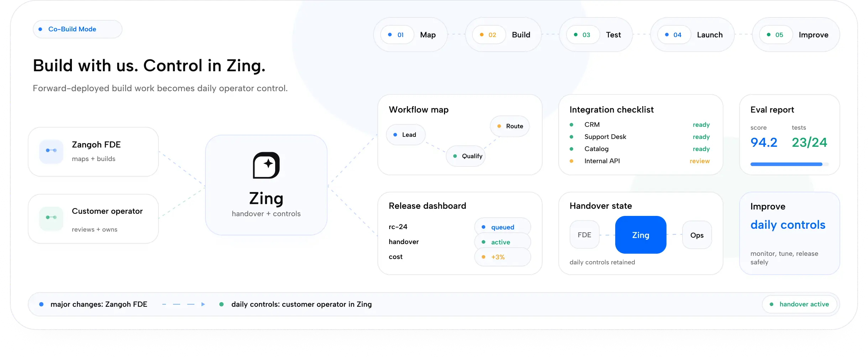Click the Release dashboard title

coord(427,206)
